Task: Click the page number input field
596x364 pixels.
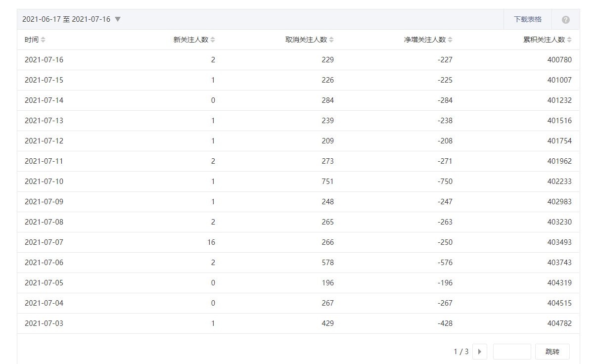Action: [512, 352]
